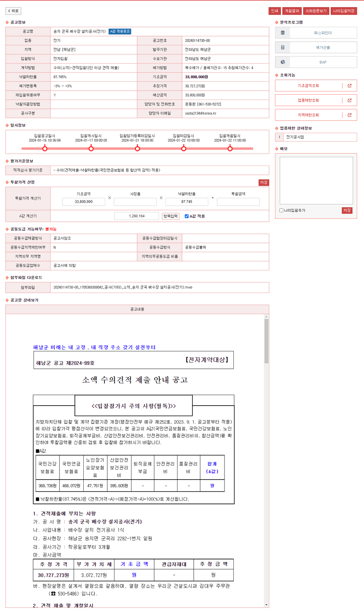The image size is (364, 612).
Task: Click inside the 메모 text area
Action: click(x=316, y=180)
